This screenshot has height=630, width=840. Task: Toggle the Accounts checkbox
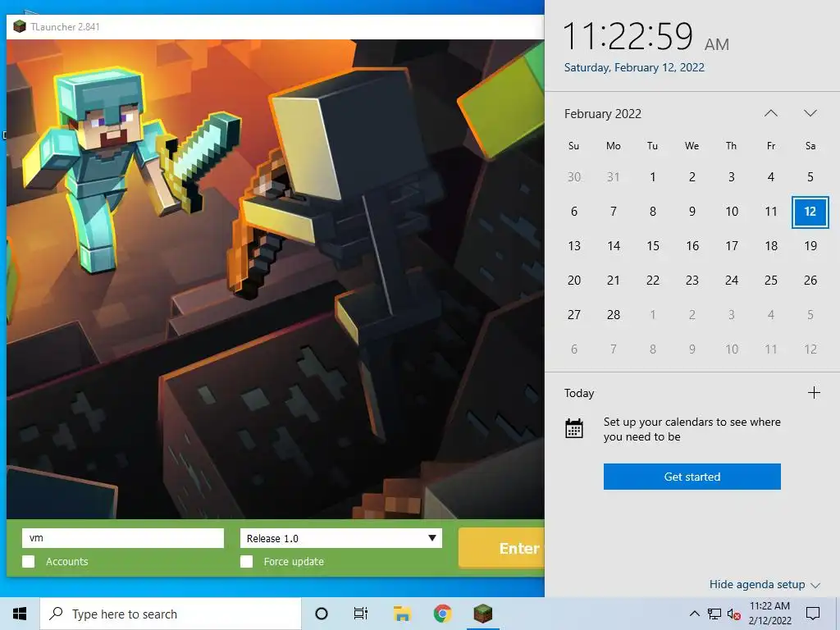click(29, 561)
